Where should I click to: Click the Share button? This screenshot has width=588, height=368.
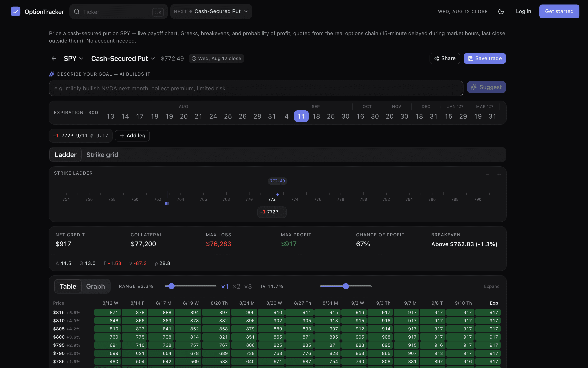[x=445, y=58]
